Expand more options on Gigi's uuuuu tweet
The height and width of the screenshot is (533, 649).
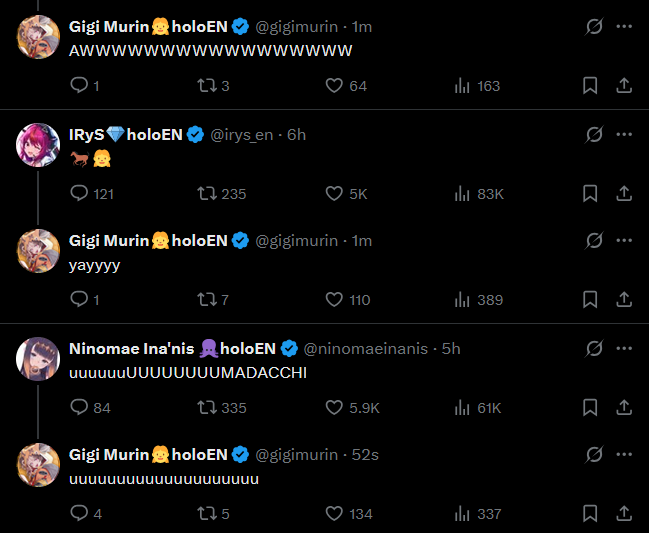pyautogui.click(x=624, y=455)
